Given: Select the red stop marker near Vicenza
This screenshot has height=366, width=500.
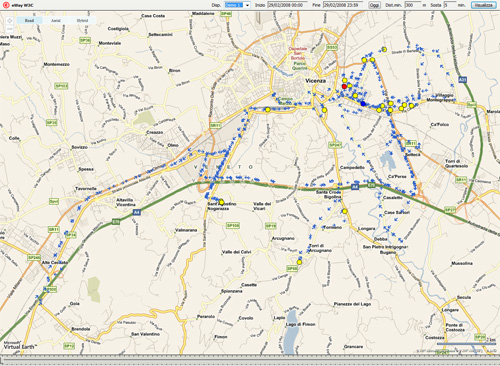Looking at the screenshot, I should coord(344,86).
